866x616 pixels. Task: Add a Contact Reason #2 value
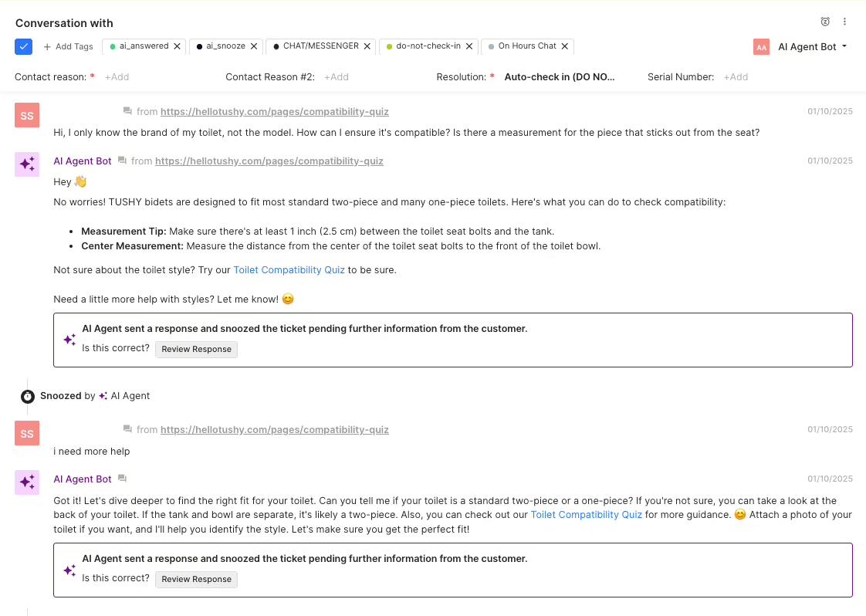pos(337,77)
